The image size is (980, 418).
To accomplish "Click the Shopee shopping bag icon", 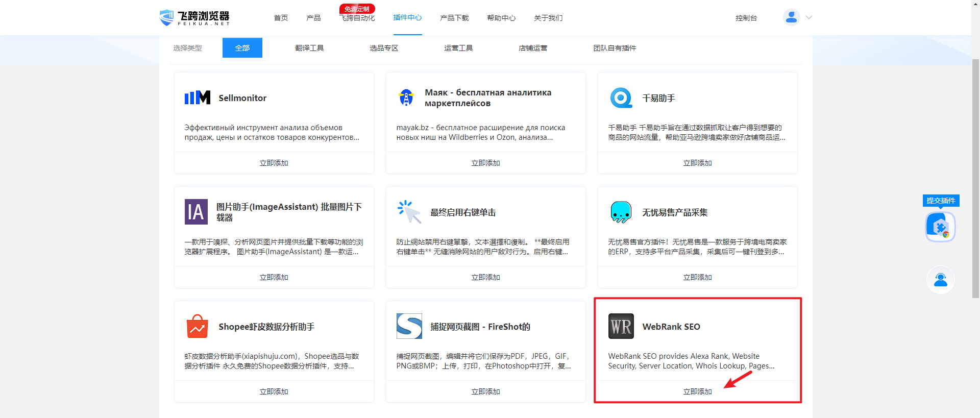I will (x=197, y=326).
